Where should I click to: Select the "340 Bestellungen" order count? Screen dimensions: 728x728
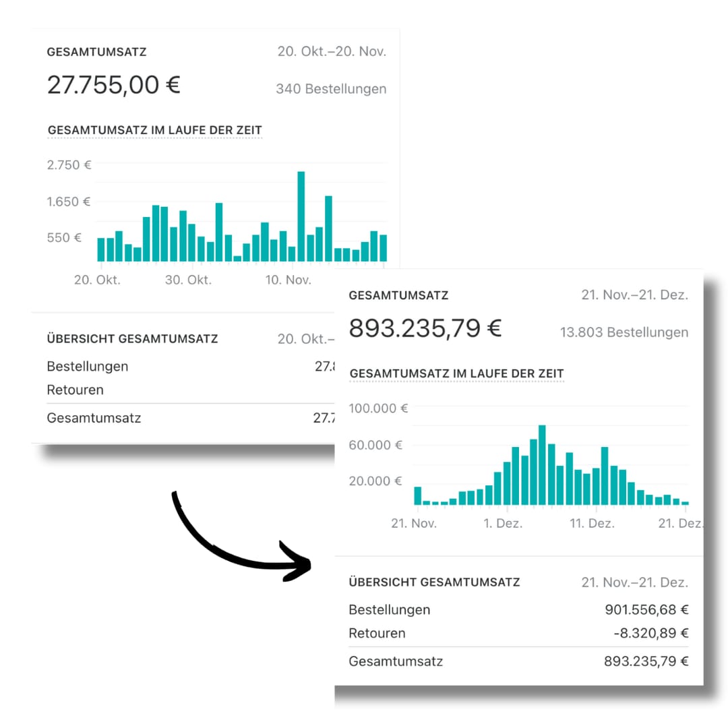(331, 89)
